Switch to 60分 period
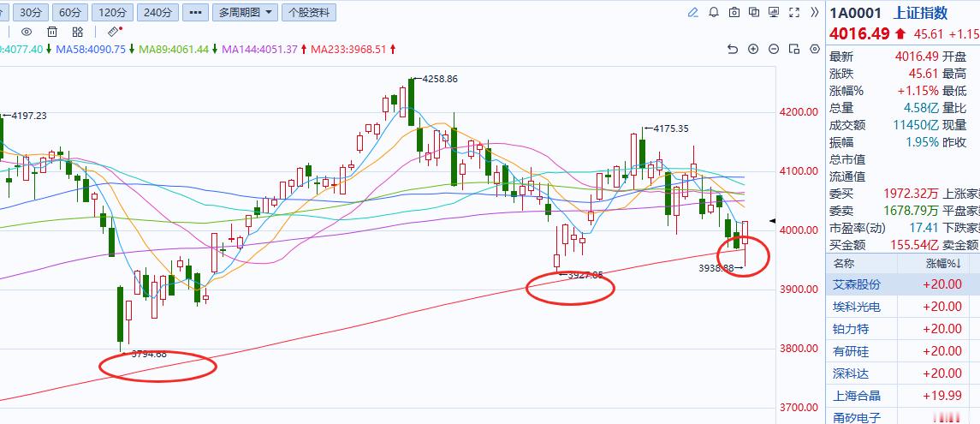The width and height of the screenshot is (980, 424). 70,12
